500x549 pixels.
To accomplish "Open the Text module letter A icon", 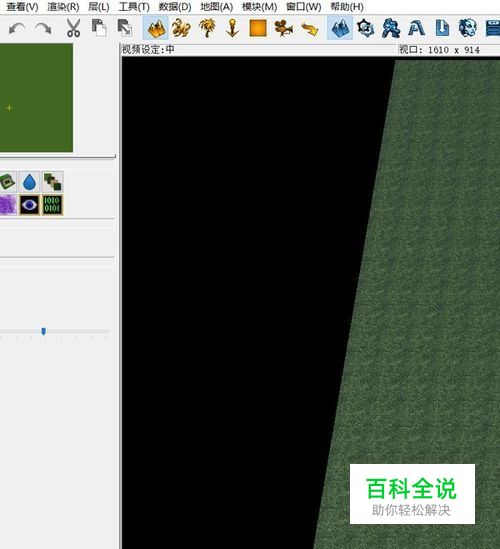I will (416, 28).
